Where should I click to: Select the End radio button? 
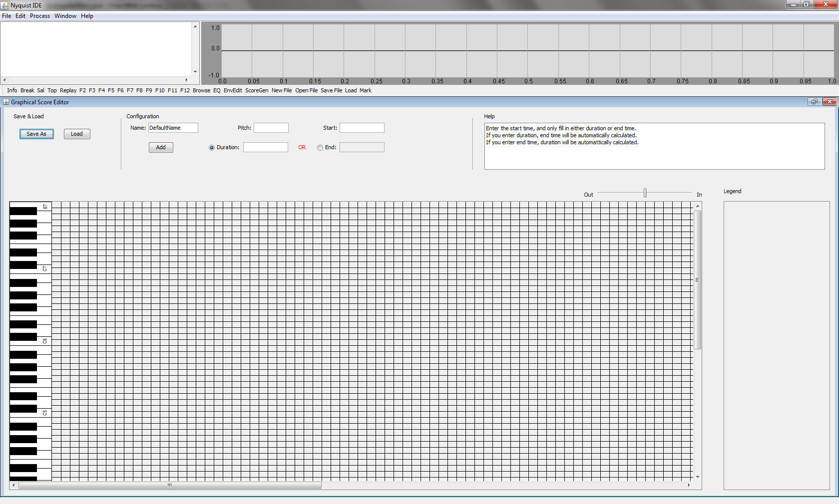(x=320, y=148)
